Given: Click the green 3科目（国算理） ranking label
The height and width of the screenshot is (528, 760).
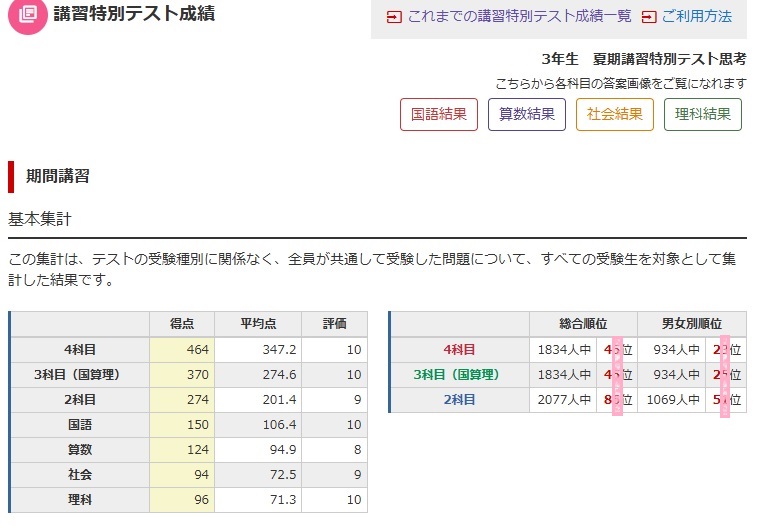Looking at the screenshot, I should (x=456, y=375).
